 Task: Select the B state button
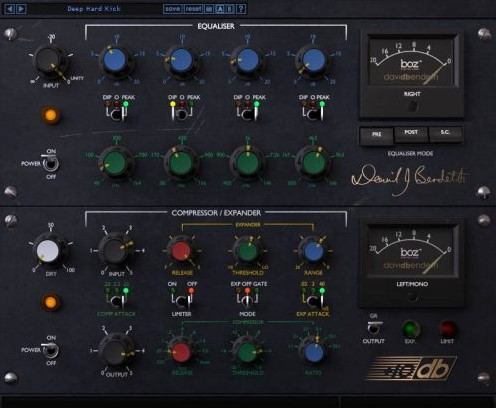(x=230, y=9)
